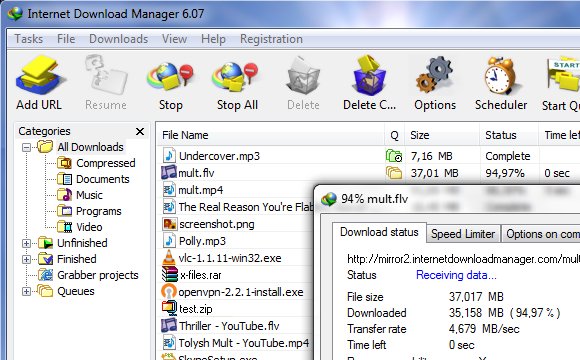
Task: Click the Grabber projects icon
Action: coord(45,275)
